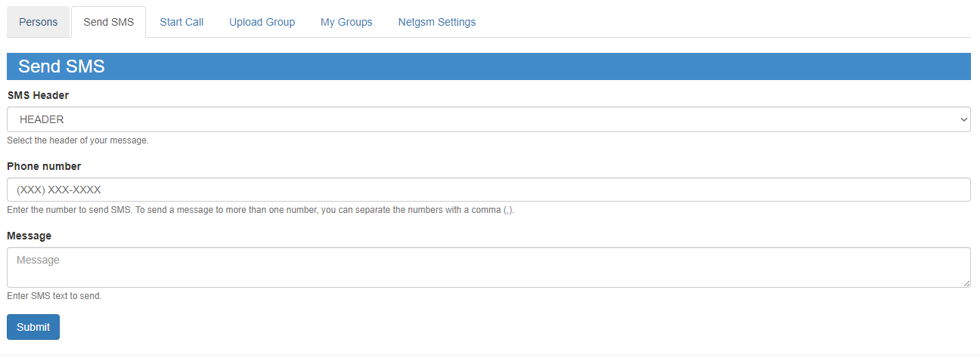
Task: Click the Phone number field label
Action: tap(44, 166)
